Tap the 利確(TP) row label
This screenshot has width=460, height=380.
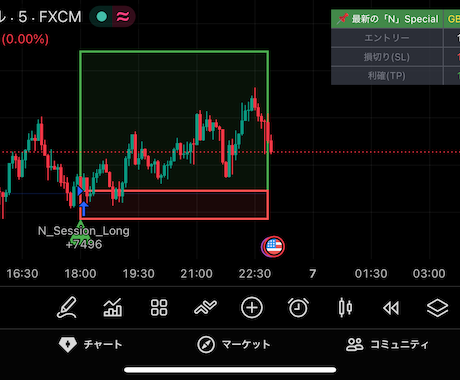[387, 76]
